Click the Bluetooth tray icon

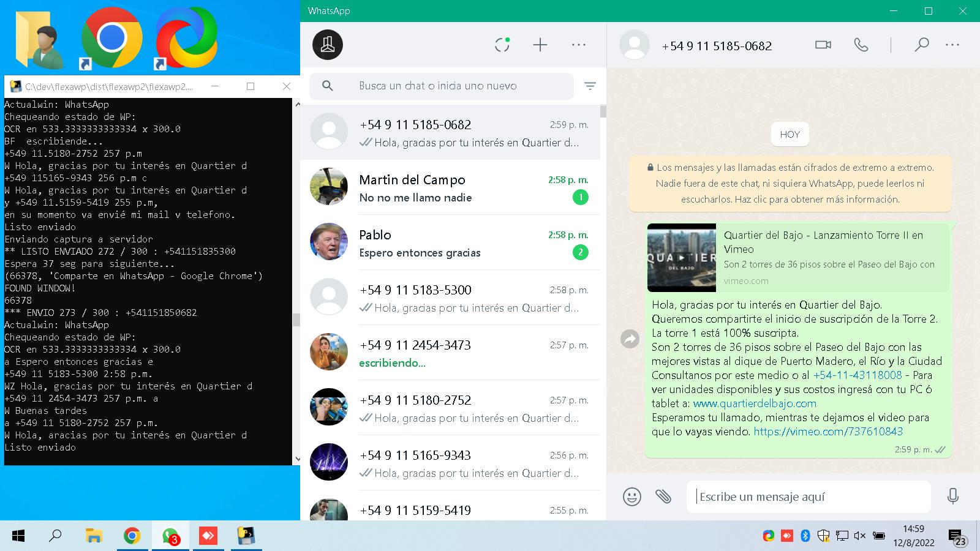click(805, 536)
